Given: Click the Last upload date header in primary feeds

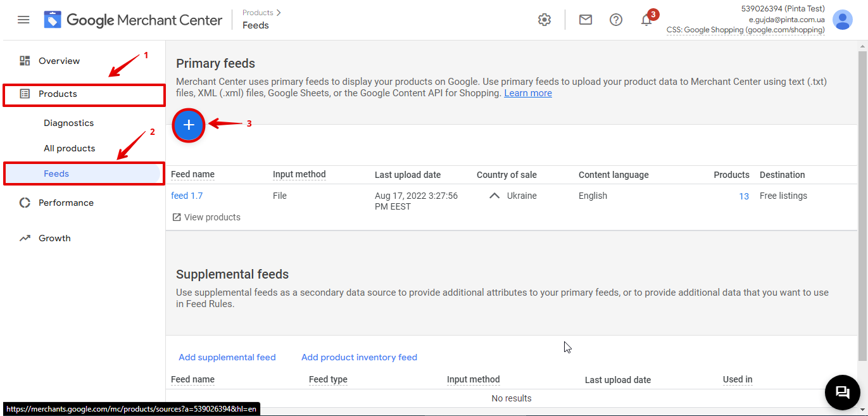Looking at the screenshot, I should [408, 175].
